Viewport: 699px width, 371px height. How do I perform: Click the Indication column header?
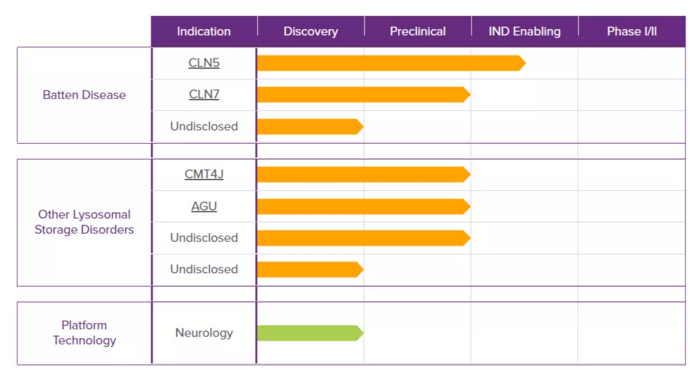point(204,31)
